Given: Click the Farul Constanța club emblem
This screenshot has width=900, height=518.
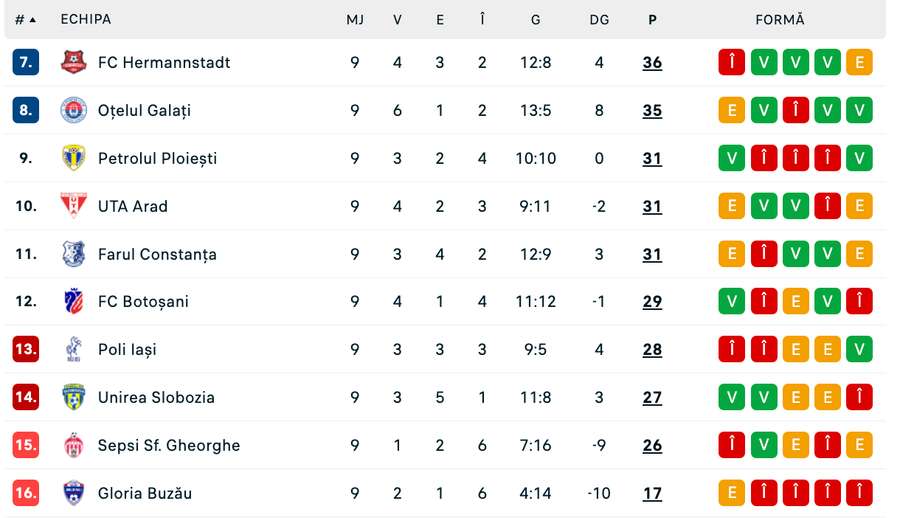Looking at the screenshot, I should [x=73, y=254].
